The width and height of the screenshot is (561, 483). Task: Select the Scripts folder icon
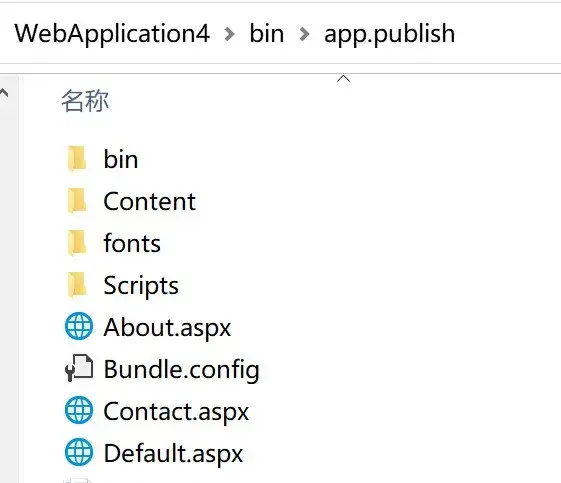(77, 285)
